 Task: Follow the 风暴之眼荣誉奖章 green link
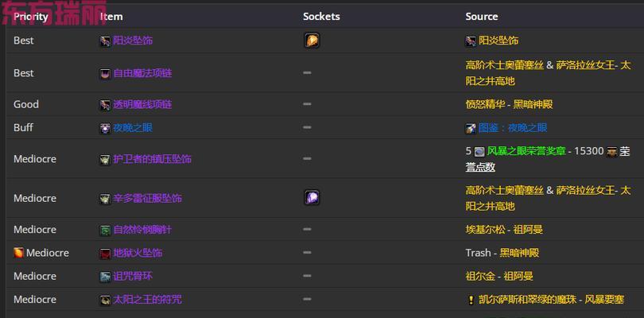click(526, 151)
